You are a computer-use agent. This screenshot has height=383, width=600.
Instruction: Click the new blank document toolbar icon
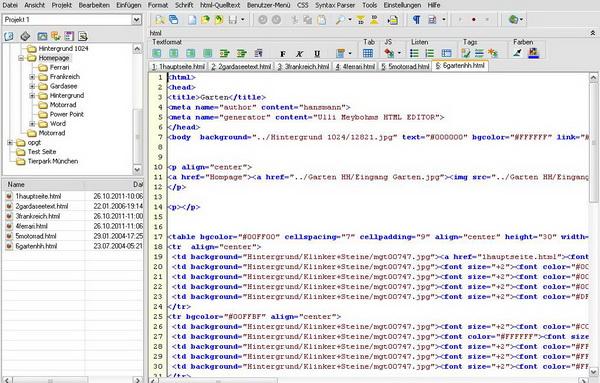click(x=192, y=20)
